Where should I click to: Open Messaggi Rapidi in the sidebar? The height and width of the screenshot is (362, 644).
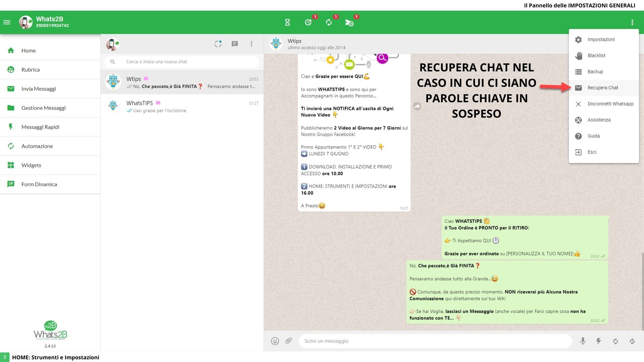click(50, 127)
